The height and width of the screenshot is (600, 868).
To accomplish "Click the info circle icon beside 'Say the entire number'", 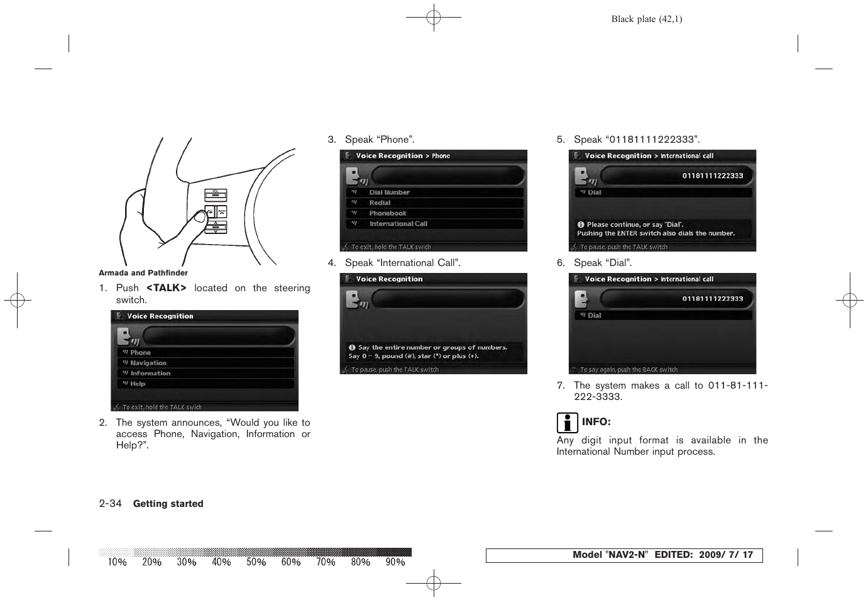I will click(x=352, y=347).
